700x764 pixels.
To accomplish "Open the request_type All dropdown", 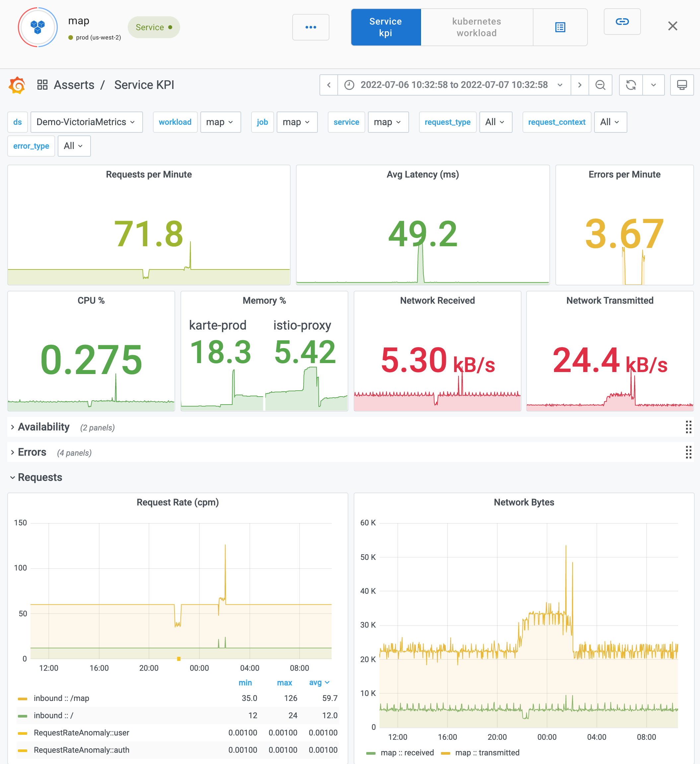I will tap(495, 122).
